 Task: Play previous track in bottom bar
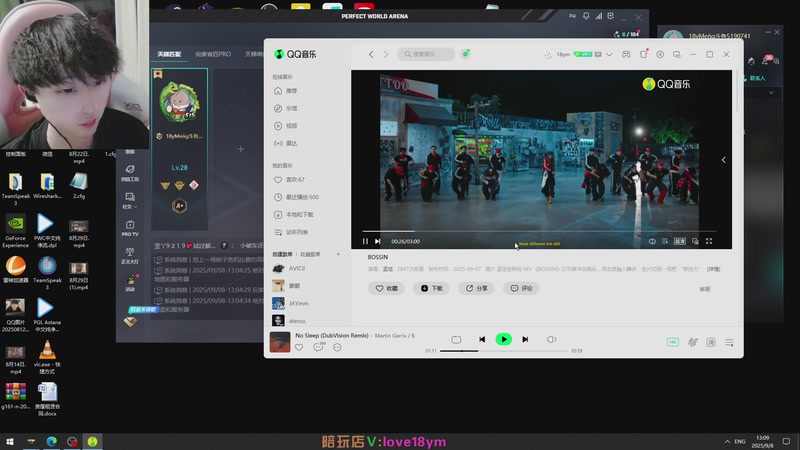(482, 339)
